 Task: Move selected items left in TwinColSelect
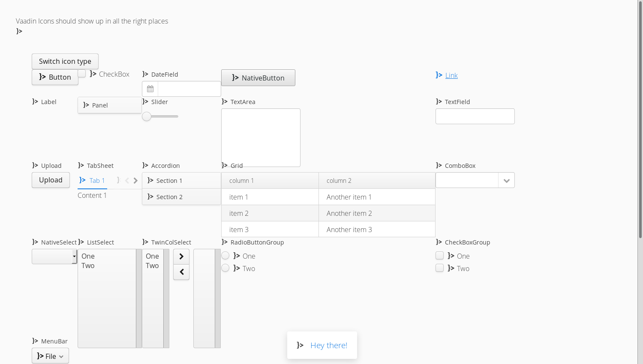click(x=181, y=272)
